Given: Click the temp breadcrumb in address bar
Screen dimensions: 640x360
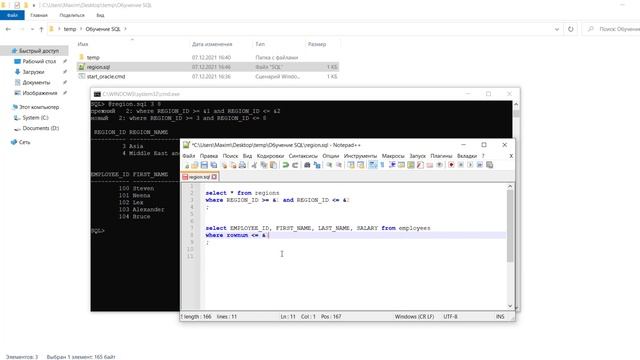Looking at the screenshot, I should [x=70, y=29].
